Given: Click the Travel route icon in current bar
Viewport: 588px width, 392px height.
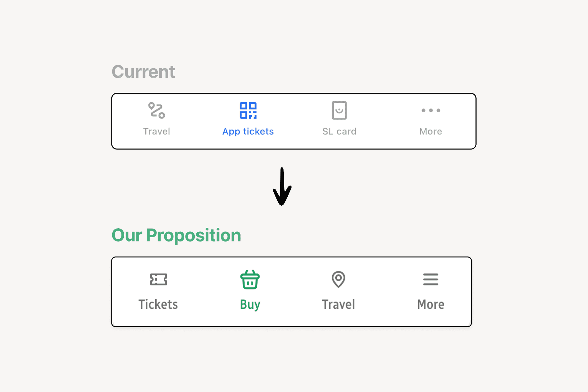Looking at the screenshot, I should pos(156,110).
